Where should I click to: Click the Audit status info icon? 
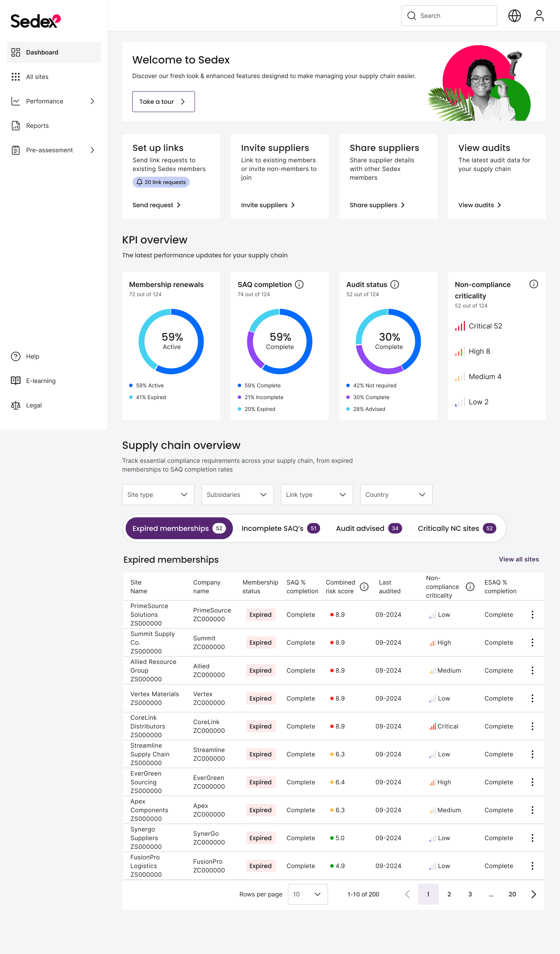[395, 284]
